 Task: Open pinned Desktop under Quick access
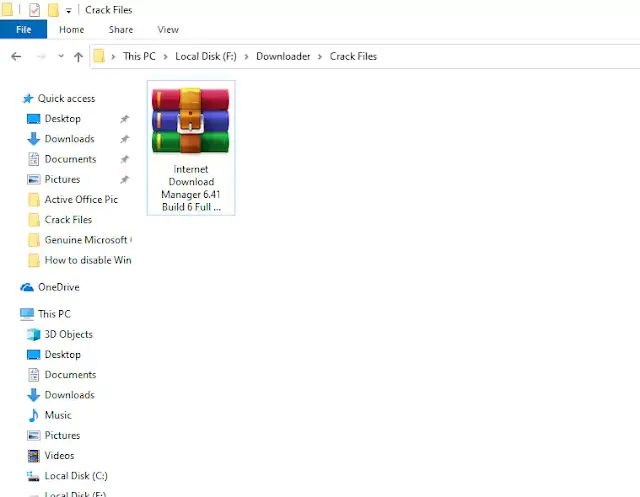(62, 119)
